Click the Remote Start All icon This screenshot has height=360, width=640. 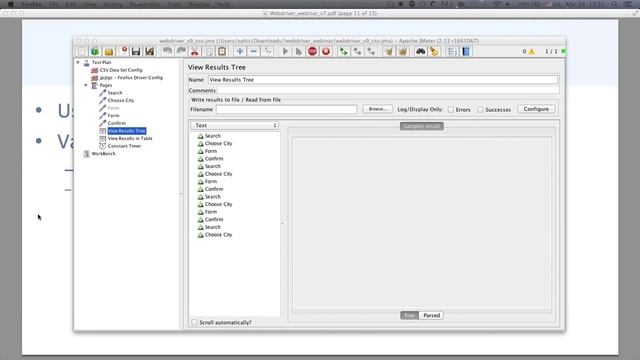pos(344,51)
